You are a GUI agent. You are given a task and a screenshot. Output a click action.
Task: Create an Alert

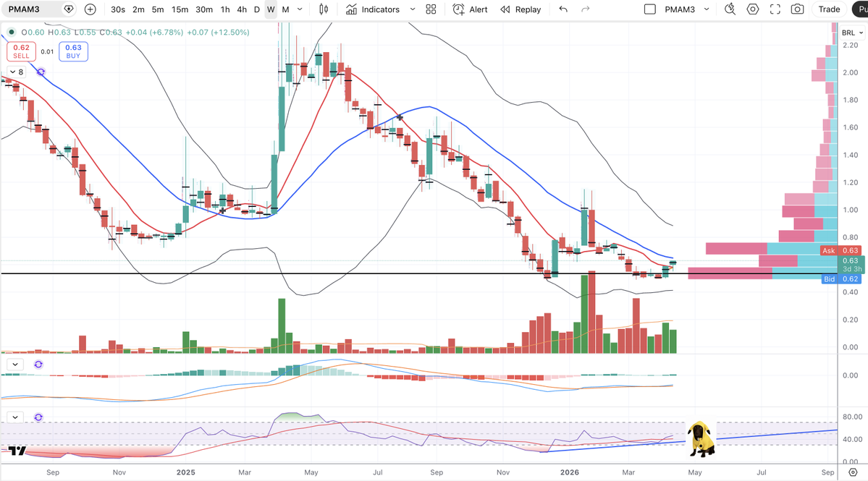[471, 9]
